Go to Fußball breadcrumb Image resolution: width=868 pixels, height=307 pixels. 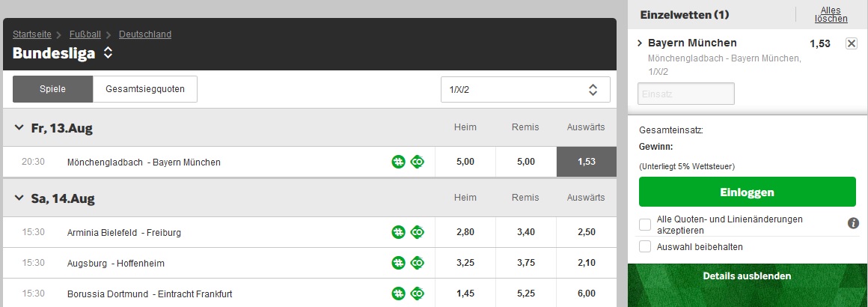click(x=85, y=34)
